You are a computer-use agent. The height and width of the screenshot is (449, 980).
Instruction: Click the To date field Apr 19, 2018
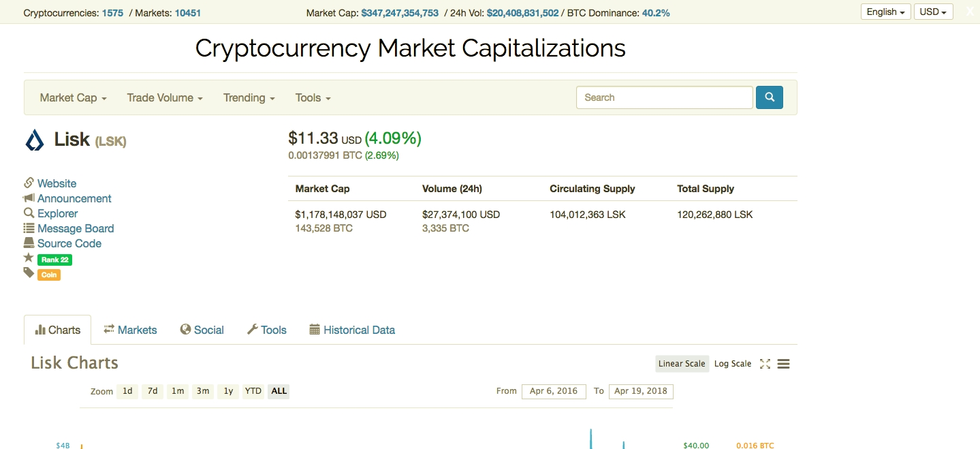click(x=641, y=391)
